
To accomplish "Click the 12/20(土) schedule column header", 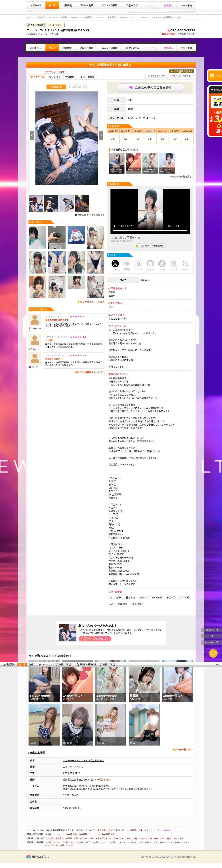I will click(150, 131).
